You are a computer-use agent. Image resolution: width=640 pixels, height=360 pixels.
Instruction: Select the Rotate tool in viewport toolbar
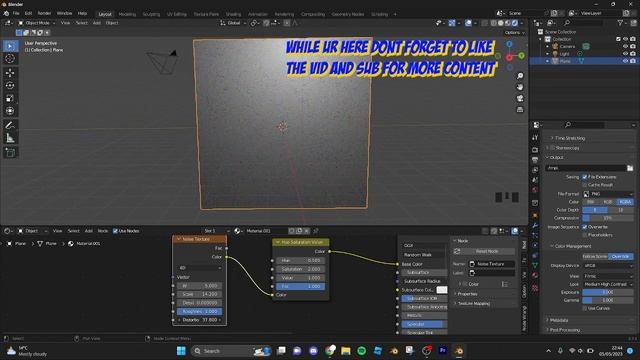click(10, 85)
